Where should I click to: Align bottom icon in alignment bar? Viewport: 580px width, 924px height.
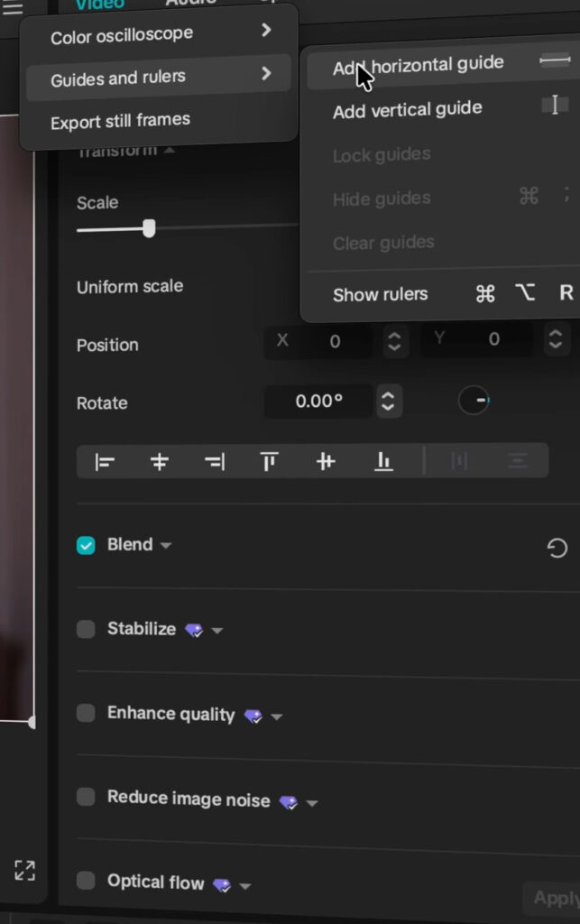click(383, 461)
